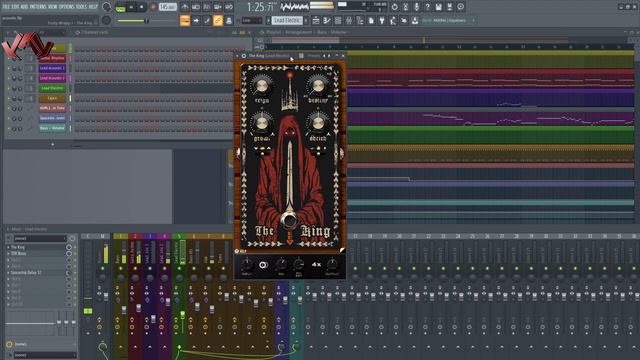Click the save icon in top toolbar

(x=438, y=7)
